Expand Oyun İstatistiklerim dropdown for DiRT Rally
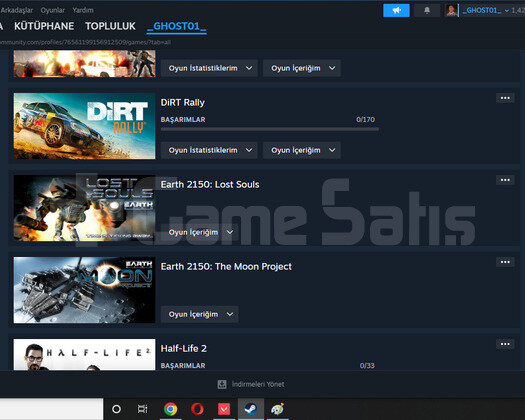The image size is (525, 420). tap(210, 150)
